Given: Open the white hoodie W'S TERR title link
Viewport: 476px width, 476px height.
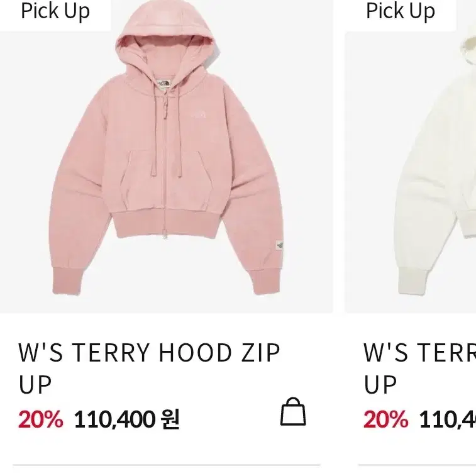Looking at the screenshot, I should [419, 368].
